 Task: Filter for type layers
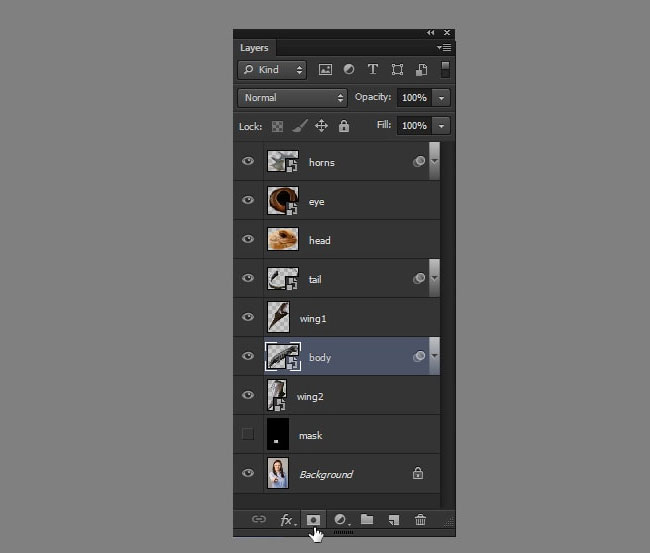coord(373,69)
